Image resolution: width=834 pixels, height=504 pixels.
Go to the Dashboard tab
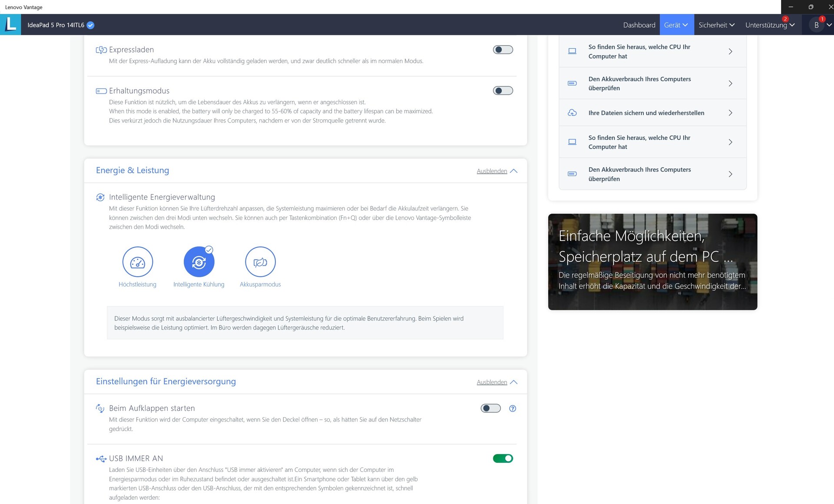point(639,25)
